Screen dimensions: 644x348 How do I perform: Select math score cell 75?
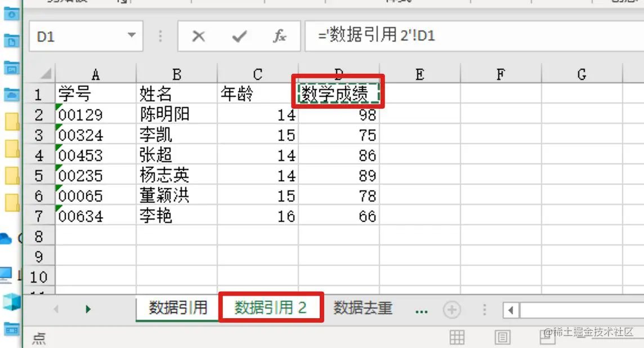tap(339, 135)
